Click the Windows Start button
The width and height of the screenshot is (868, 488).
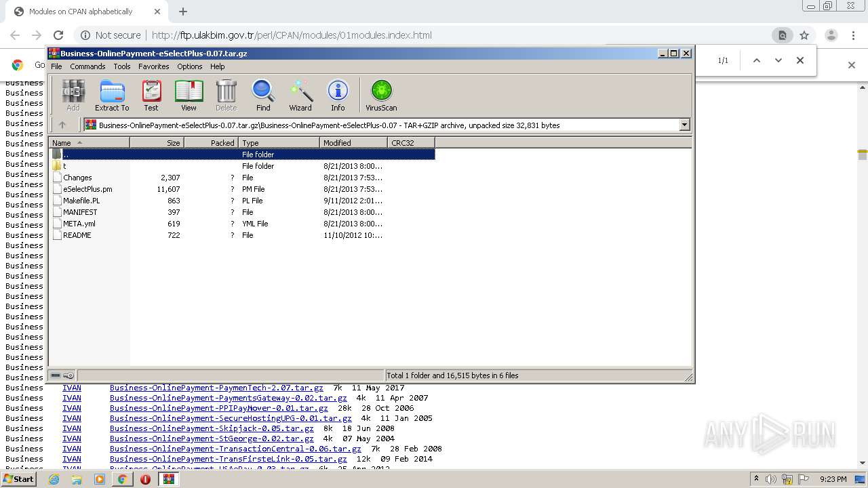(x=18, y=479)
